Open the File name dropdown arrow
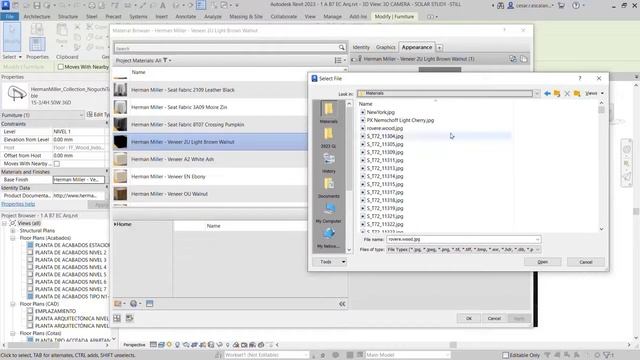 point(537,240)
